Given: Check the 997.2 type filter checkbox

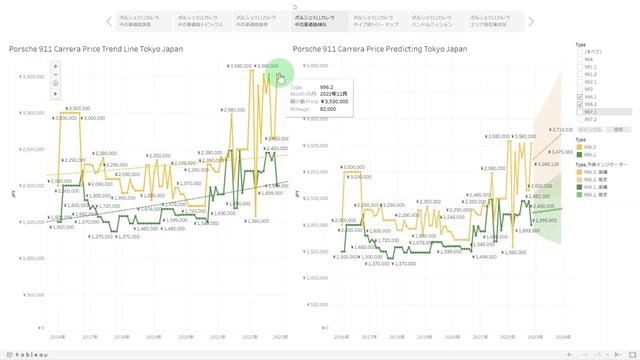Looking at the screenshot, I should click(580, 119).
